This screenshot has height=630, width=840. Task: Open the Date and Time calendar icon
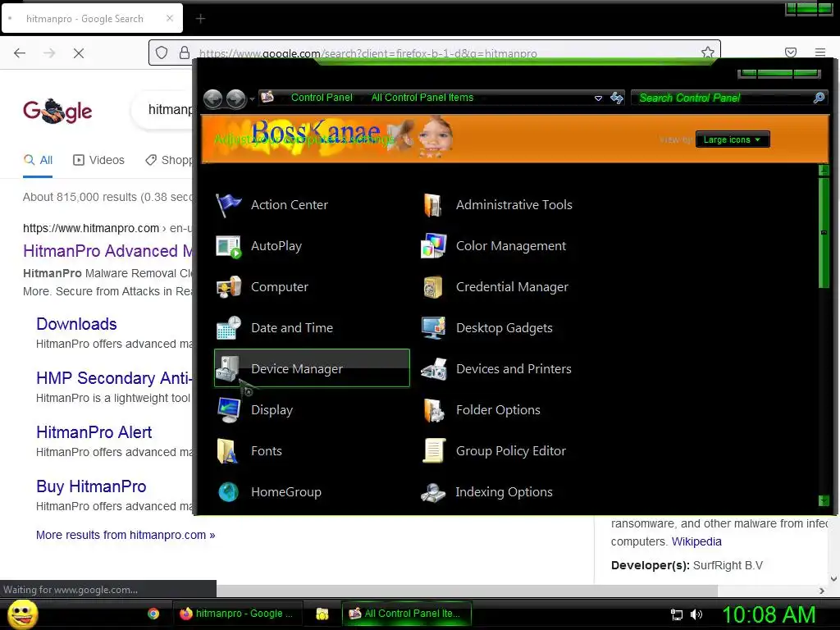tap(228, 328)
